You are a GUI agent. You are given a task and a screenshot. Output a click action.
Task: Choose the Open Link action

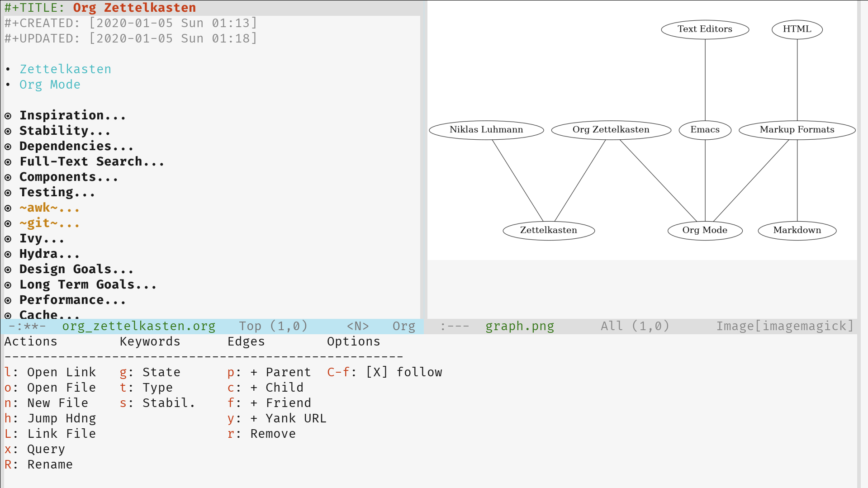click(x=50, y=372)
